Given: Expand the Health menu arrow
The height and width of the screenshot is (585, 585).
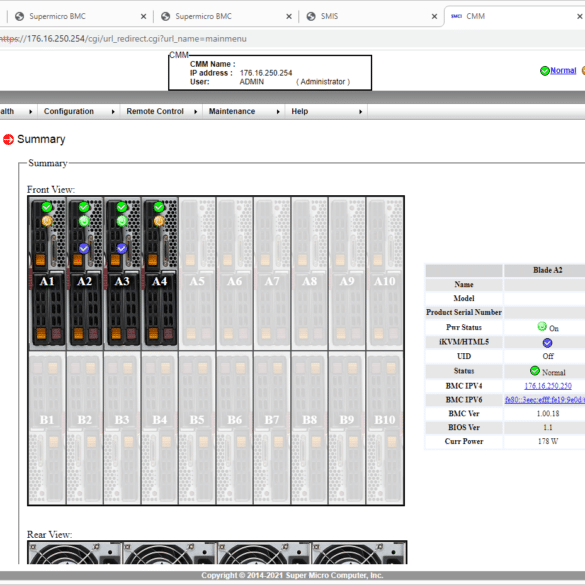Looking at the screenshot, I should click(x=31, y=112).
